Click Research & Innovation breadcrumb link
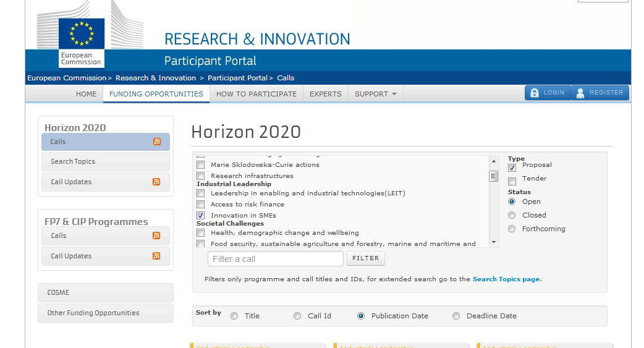Viewport: 644px width, 348px height. point(156,78)
